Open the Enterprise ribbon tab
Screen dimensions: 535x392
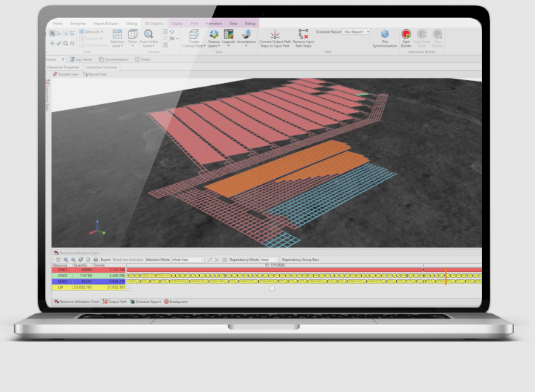78,24
